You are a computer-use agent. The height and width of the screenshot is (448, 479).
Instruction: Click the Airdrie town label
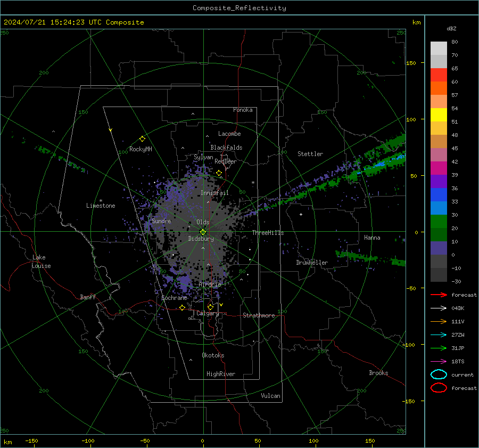click(x=210, y=284)
